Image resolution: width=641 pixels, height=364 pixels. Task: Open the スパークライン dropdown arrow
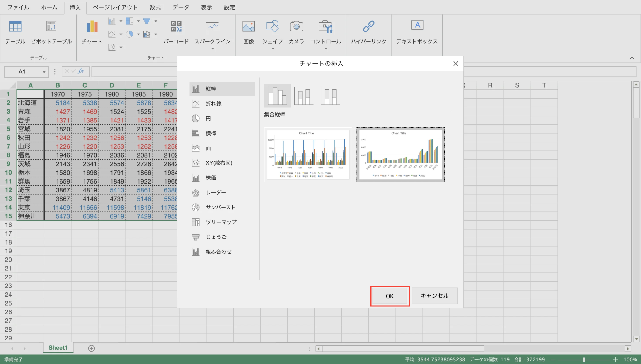point(213,49)
